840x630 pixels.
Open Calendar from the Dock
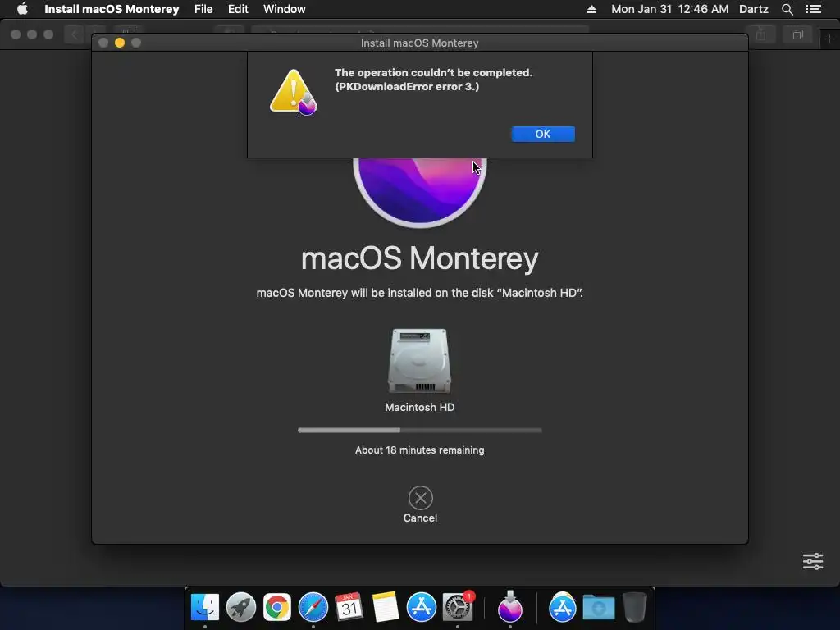point(349,607)
